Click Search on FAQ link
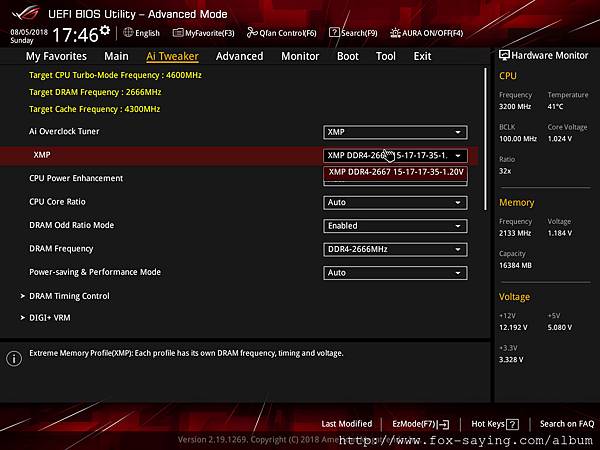Viewport: 600px width, 450px height. click(x=567, y=424)
